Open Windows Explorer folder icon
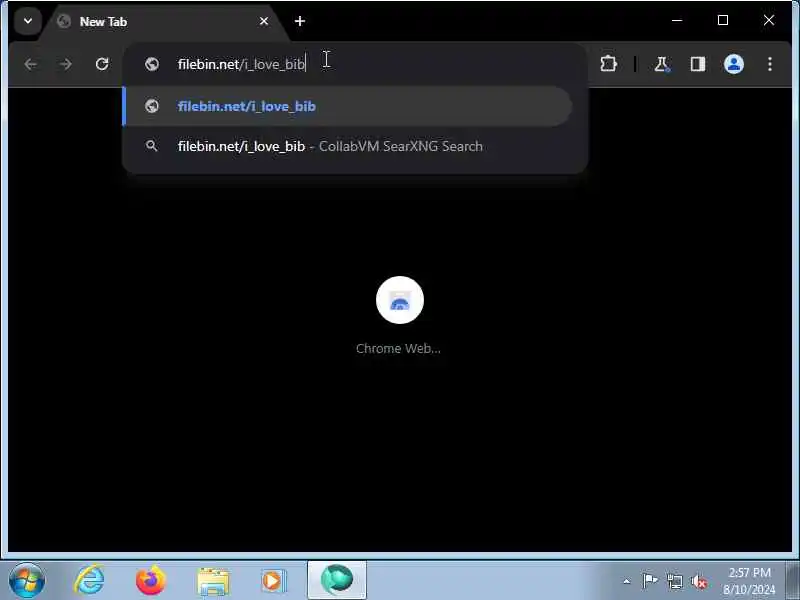The width and height of the screenshot is (800, 600). [213, 582]
